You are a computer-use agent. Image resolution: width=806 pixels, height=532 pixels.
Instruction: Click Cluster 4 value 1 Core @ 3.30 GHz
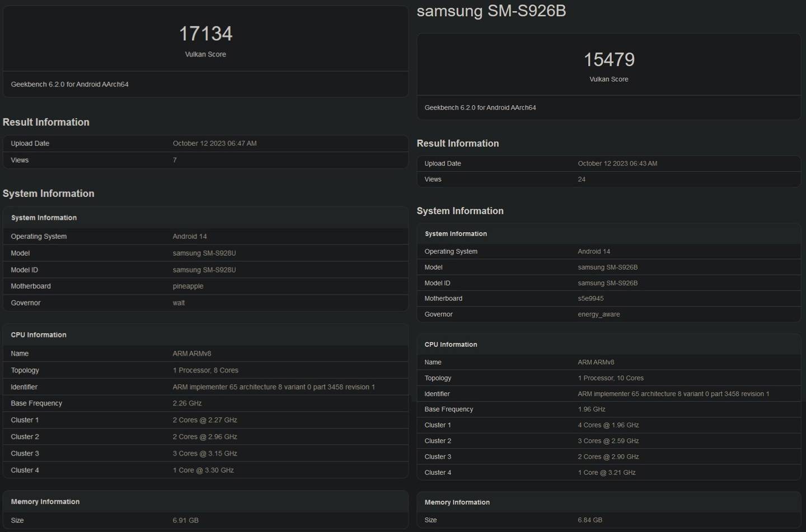pyautogui.click(x=203, y=470)
